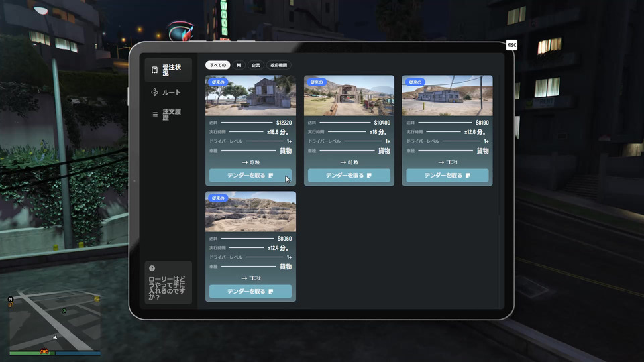
Task: Click the barn thumbnail on $12220 card
Action: coord(250,96)
